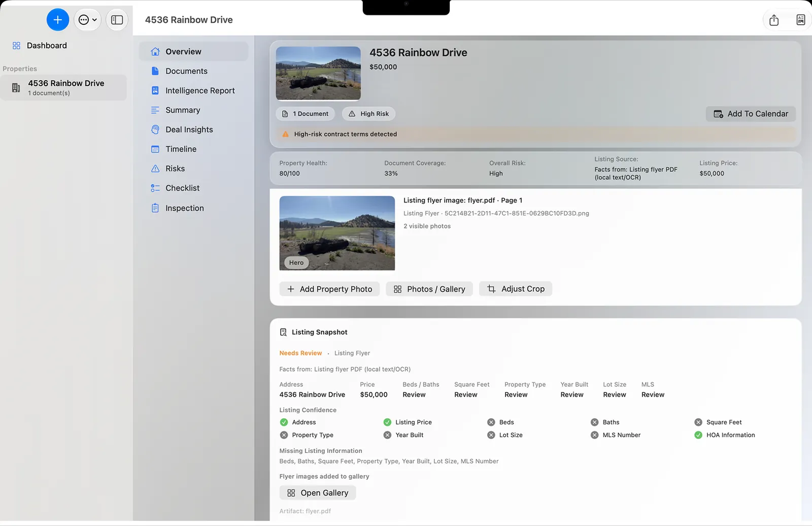Screen dimensions: 812x526
Task: Click the high-risk contract terms warning banner
Action: tap(536, 134)
